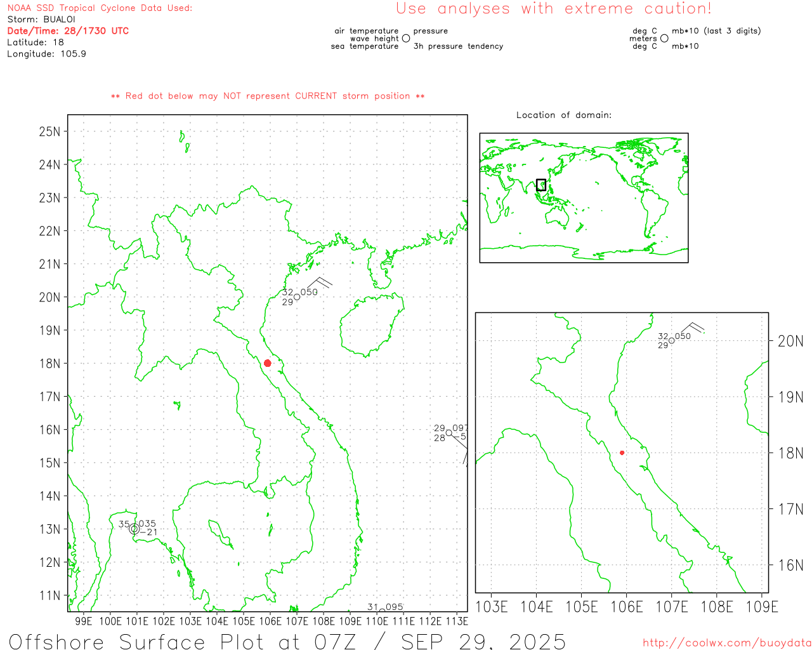Click the legend circle beside 'meters'

coord(664,39)
